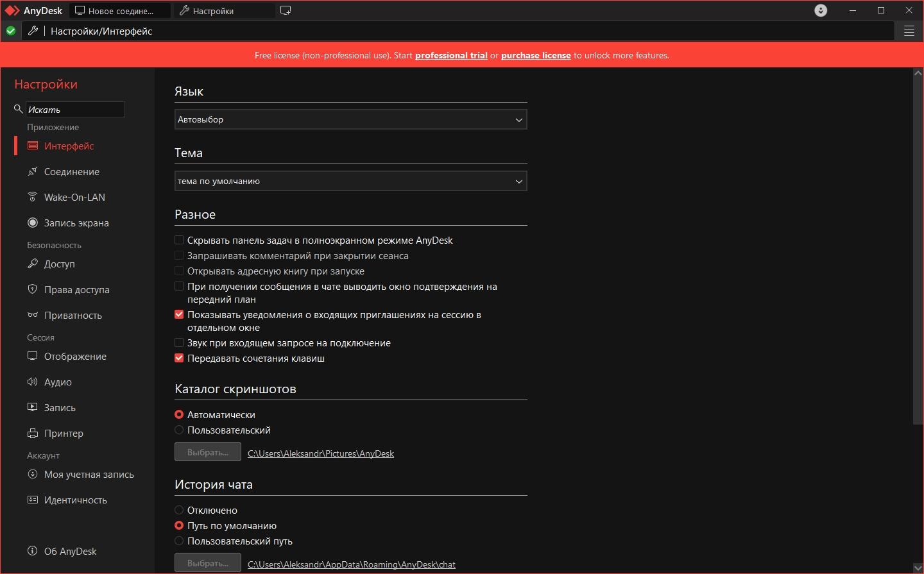This screenshot has width=924, height=574.
Task: Select the Приватность glasses icon
Action: [x=33, y=315]
